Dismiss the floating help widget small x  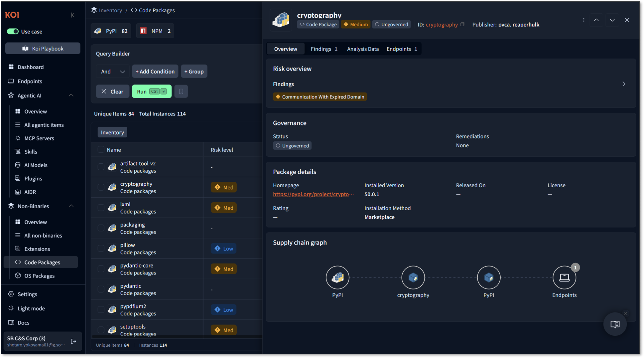tap(626, 313)
